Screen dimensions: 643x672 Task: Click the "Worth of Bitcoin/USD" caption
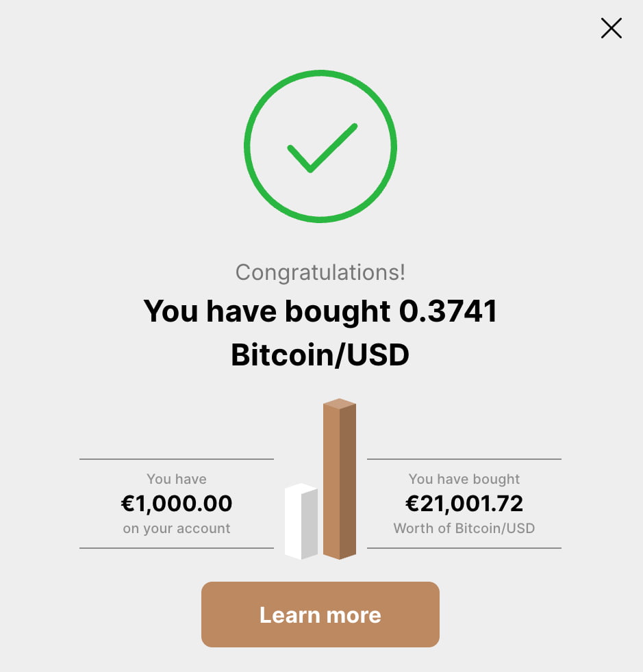click(x=464, y=528)
